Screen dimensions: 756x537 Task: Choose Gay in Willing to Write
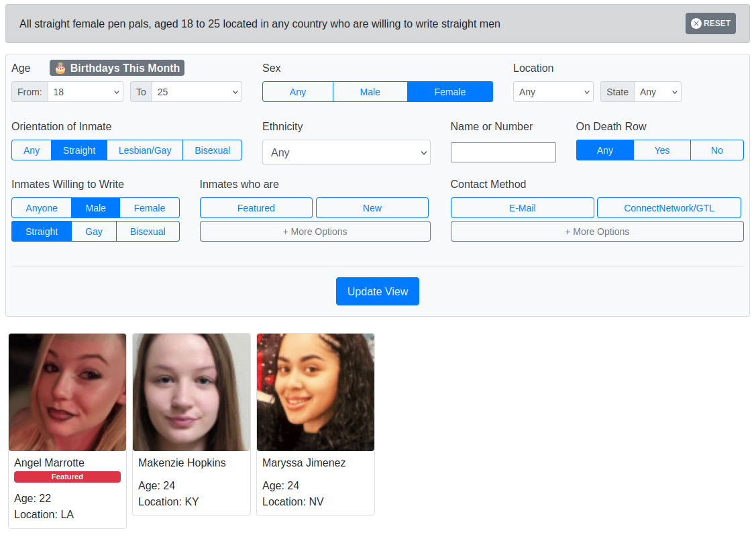[x=93, y=232]
